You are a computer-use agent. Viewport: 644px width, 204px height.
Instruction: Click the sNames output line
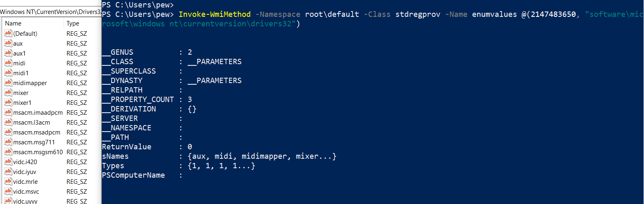[x=219, y=156]
